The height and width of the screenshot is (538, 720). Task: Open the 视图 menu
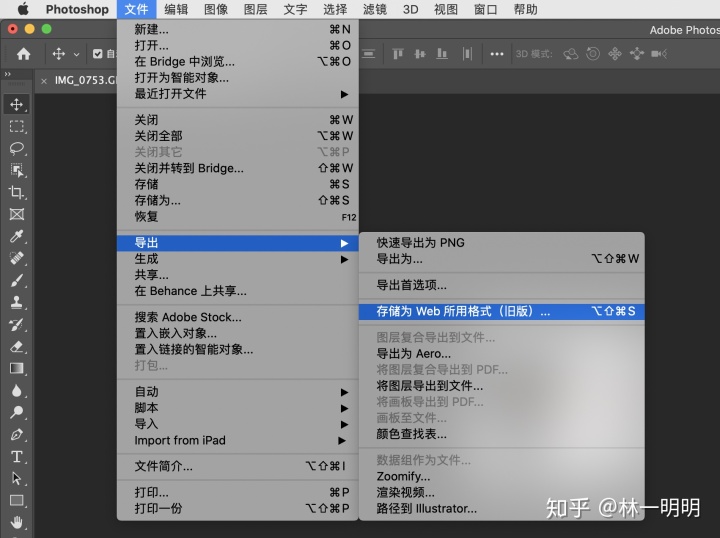click(x=446, y=9)
